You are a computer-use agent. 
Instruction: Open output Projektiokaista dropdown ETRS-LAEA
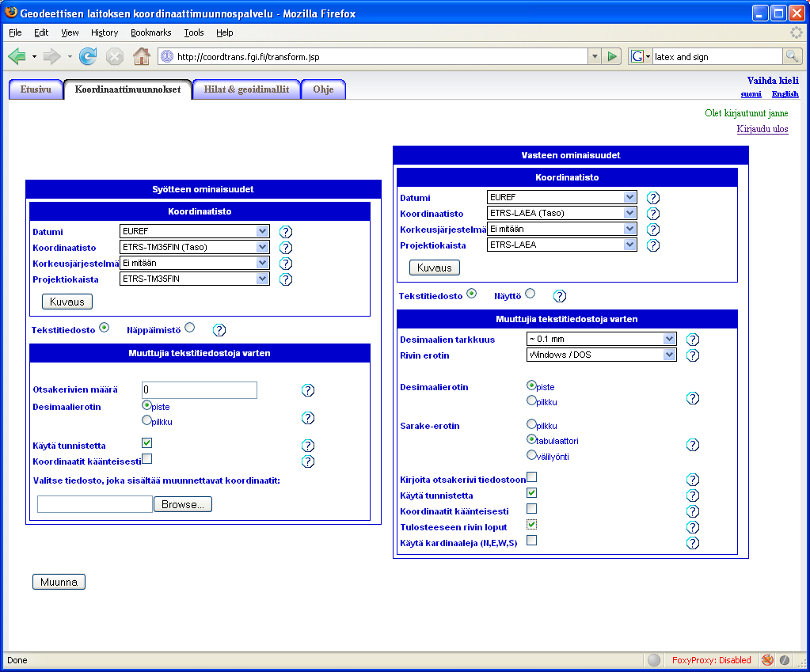(x=562, y=245)
